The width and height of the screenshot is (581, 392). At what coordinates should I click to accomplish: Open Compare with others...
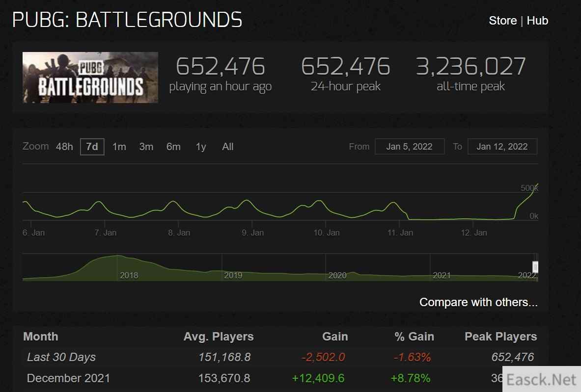click(478, 302)
